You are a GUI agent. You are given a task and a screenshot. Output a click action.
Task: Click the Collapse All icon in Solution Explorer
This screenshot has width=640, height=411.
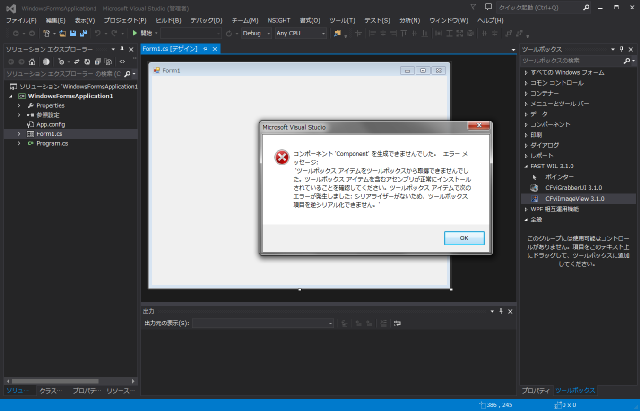click(x=98, y=62)
